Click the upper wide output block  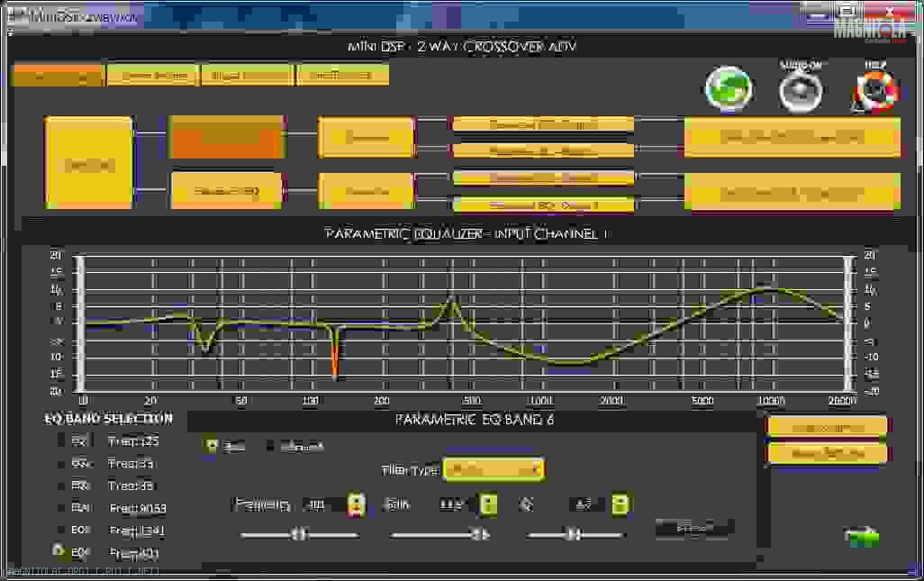[792, 137]
